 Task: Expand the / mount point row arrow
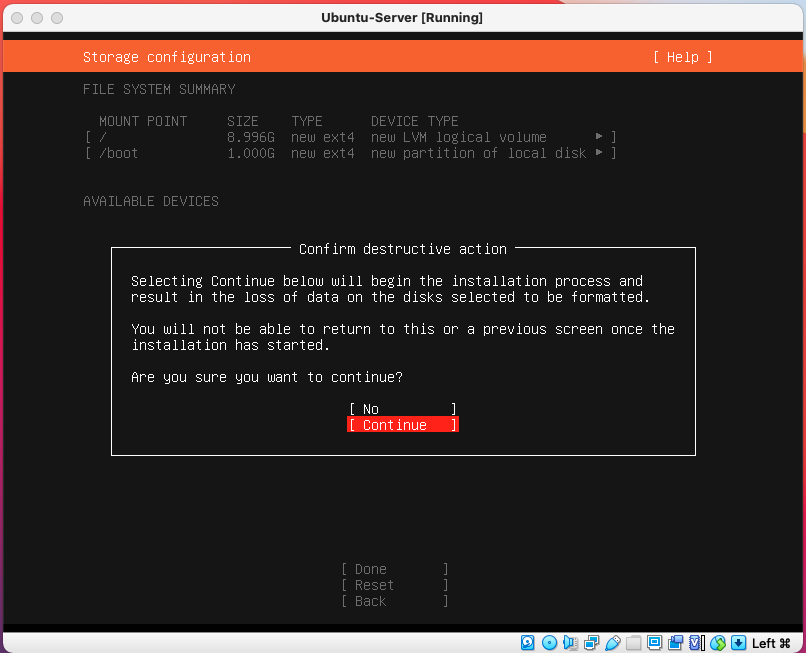coord(599,136)
